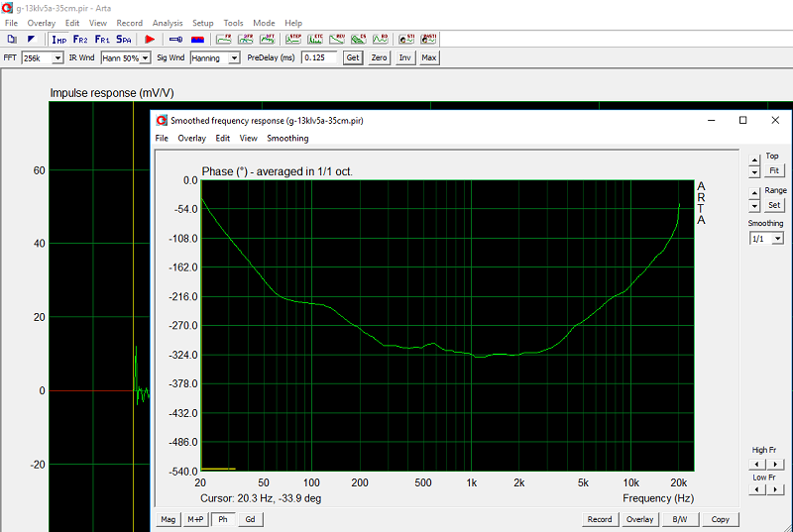Open the Smoothing menu

click(287, 139)
